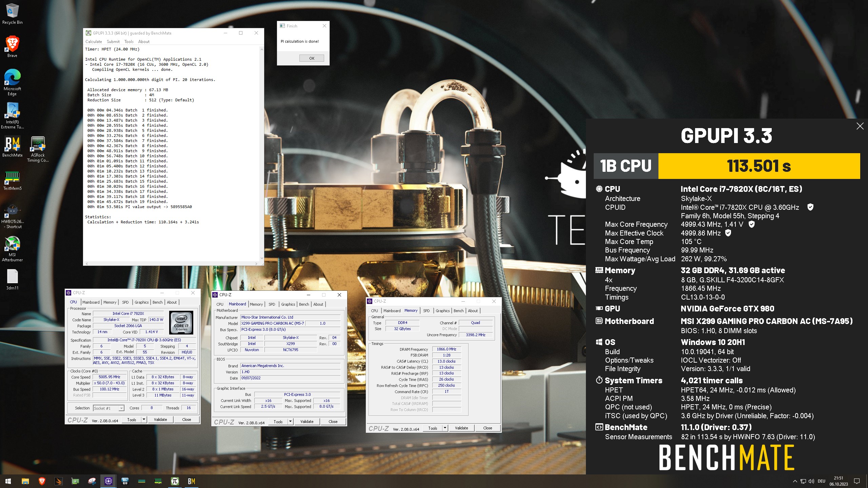Expand Tools arrow in leftmost CPU-Z window
Screen dimensions: 868x488
click(144, 420)
